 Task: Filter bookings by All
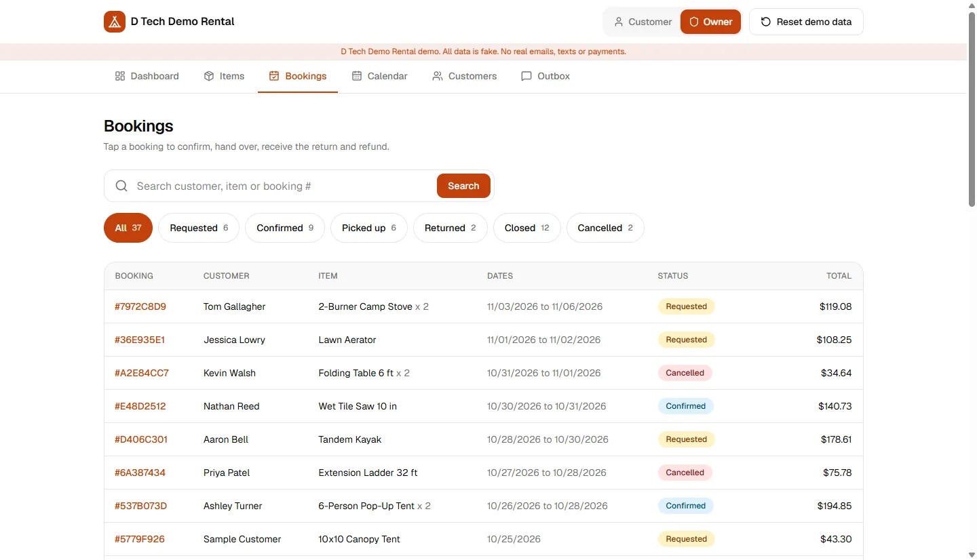pyautogui.click(x=128, y=228)
